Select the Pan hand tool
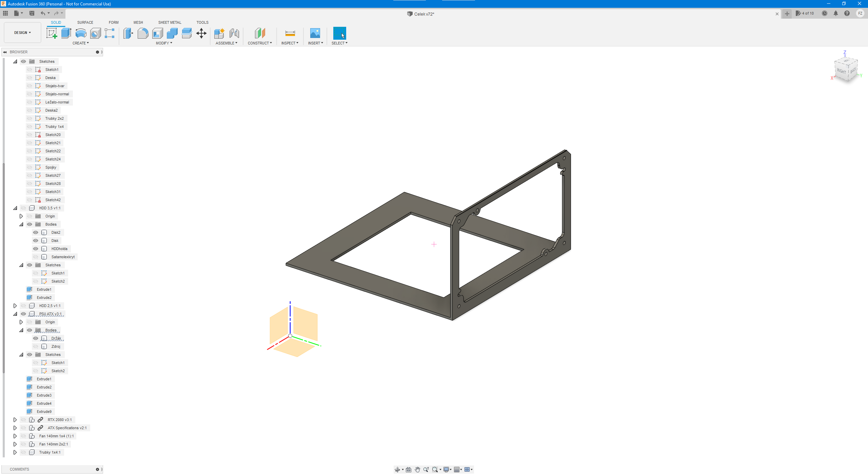This screenshot has height=475, width=868. pyautogui.click(x=417, y=470)
